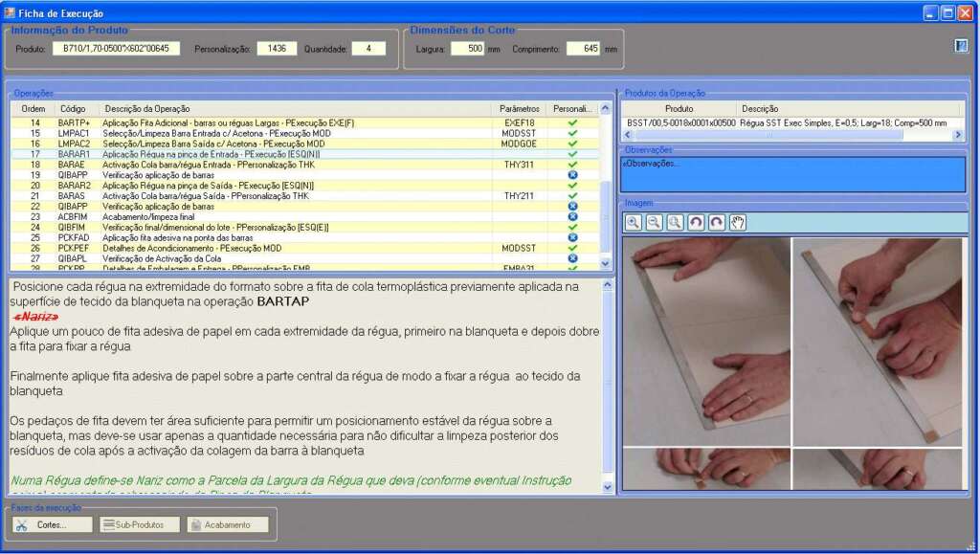This screenshot has width=980, height=554.
Task: Zoom in on the operation image
Action: click(634, 222)
